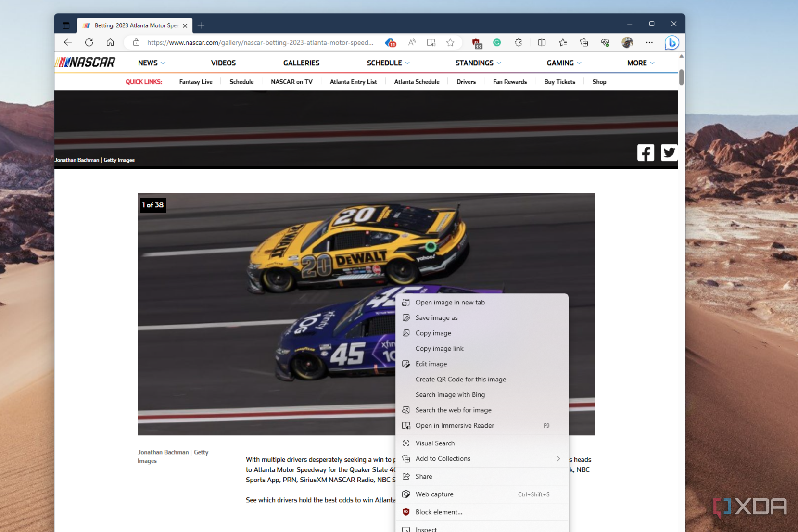Open Bing Chat sidebar icon
The height and width of the screenshot is (532, 798).
tap(671, 43)
